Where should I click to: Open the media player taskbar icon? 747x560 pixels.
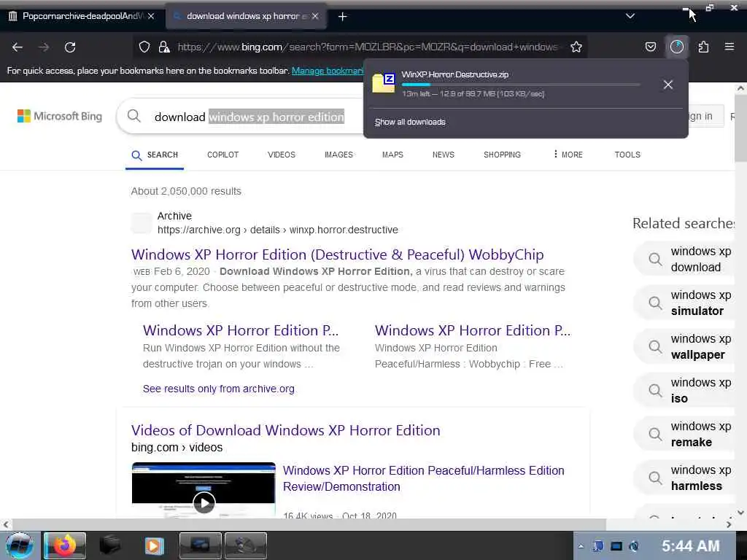pos(155,545)
